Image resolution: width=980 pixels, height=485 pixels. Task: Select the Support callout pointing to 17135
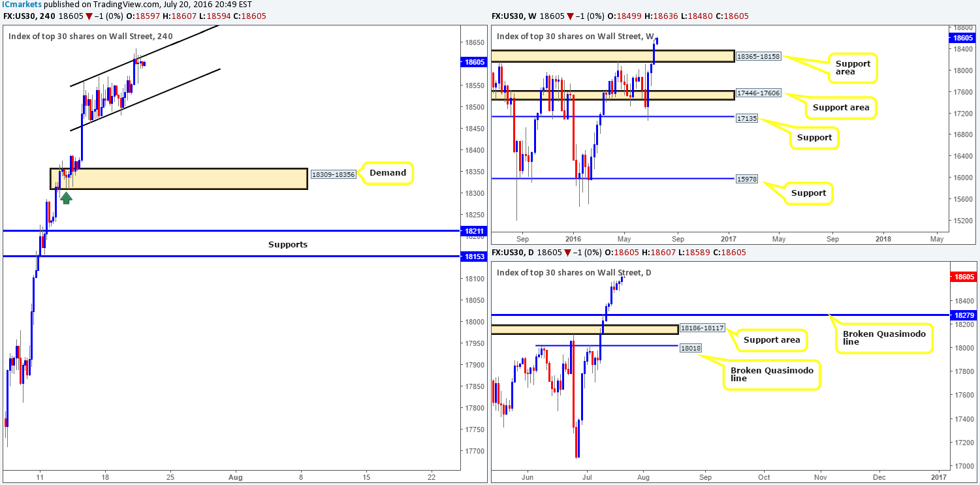815,138
